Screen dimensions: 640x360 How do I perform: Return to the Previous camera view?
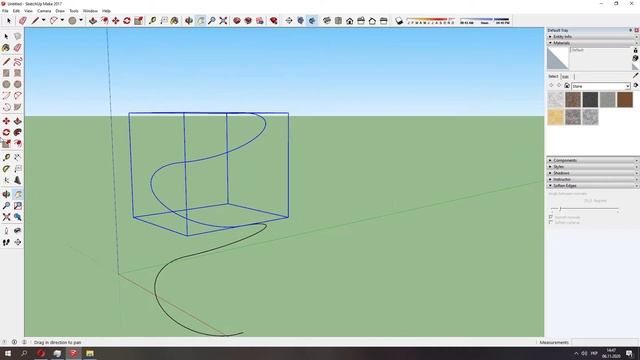click(x=18, y=217)
